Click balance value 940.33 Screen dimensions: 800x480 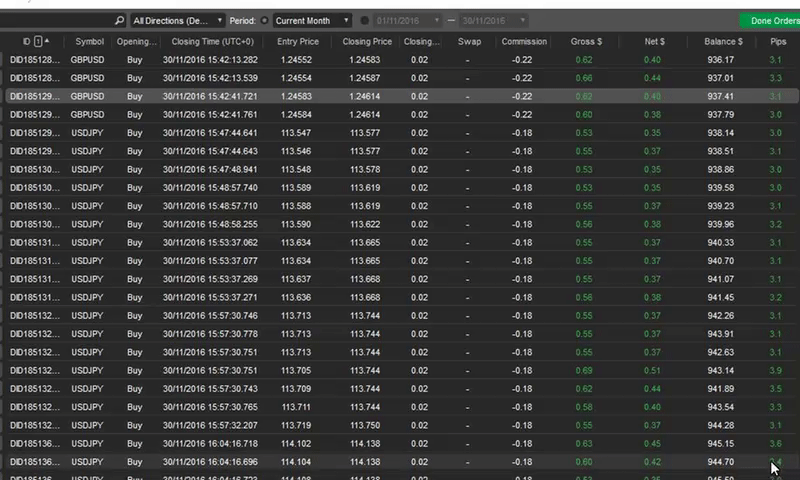click(x=720, y=243)
